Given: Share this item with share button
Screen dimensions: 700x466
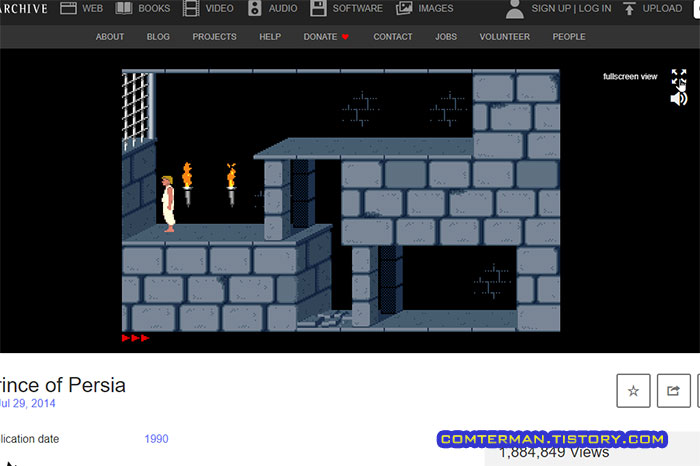Looking at the screenshot, I should (x=674, y=391).
